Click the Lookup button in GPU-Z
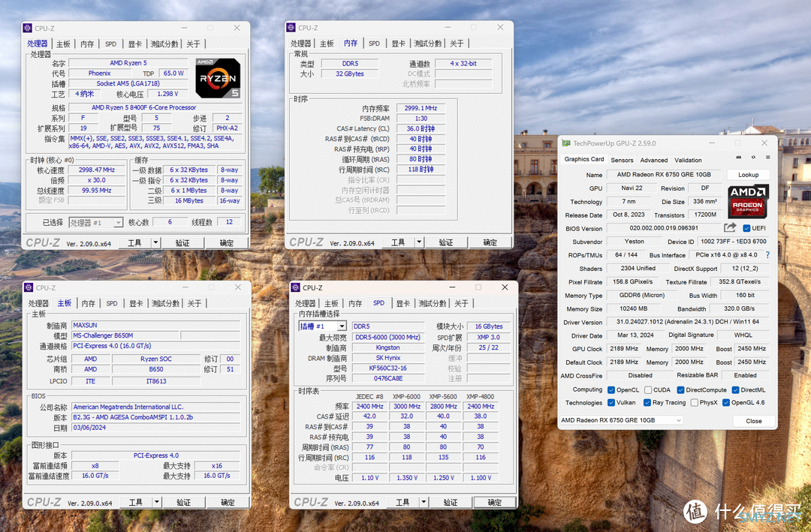Screen dimensions: 811x532 click(748, 175)
